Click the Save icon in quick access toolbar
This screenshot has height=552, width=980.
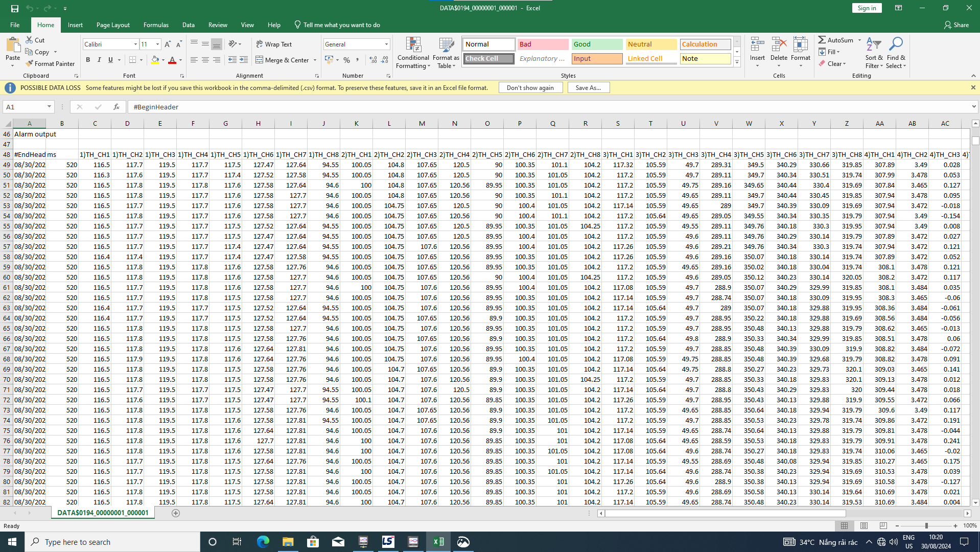(14, 8)
